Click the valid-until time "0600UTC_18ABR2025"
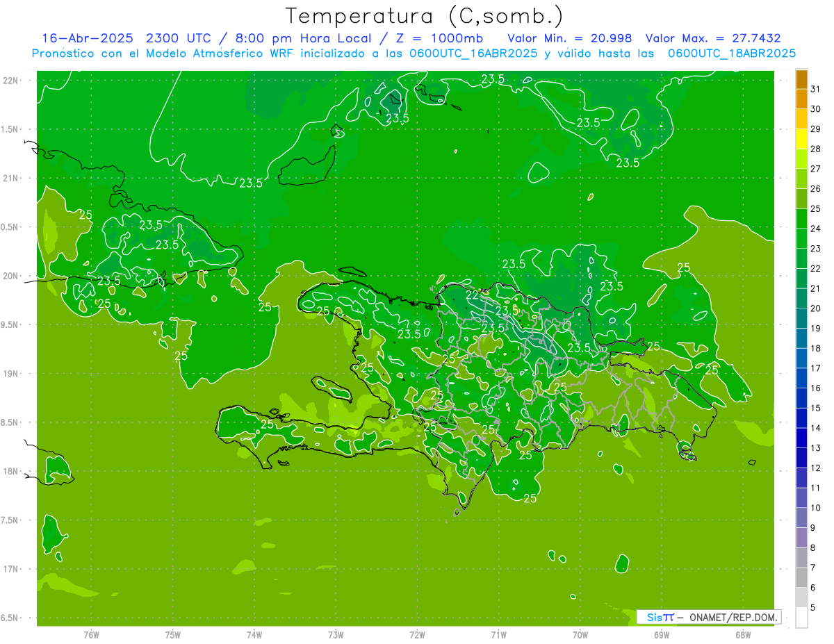 coord(732,53)
